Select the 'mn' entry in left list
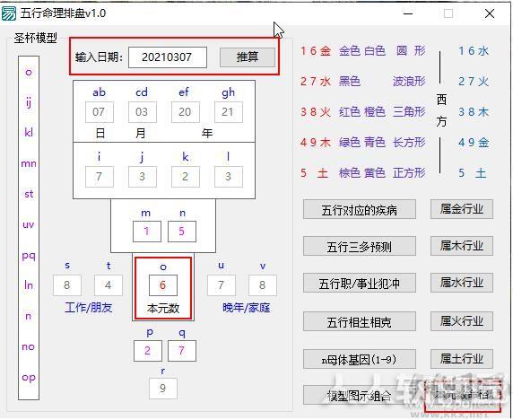 click(29, 163)
